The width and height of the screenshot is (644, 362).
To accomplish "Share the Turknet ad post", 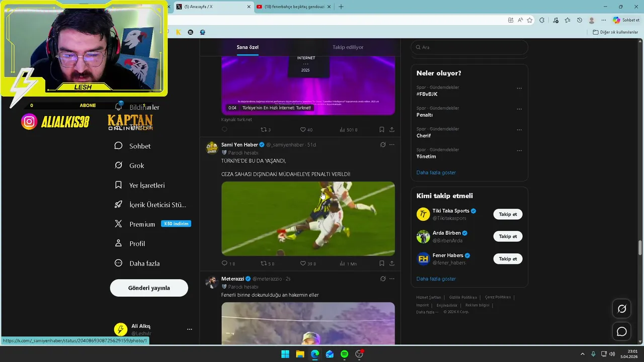I will 391,129.
